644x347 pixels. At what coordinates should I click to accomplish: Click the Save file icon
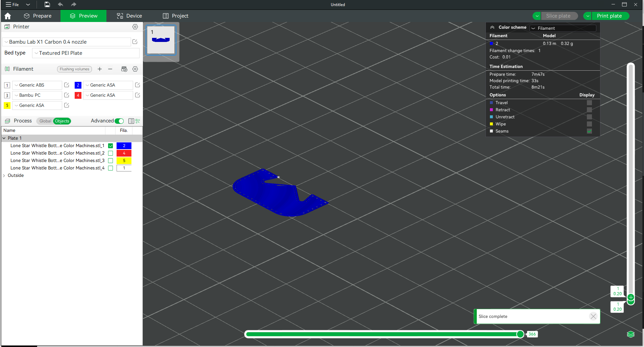(x=47, y=4)
